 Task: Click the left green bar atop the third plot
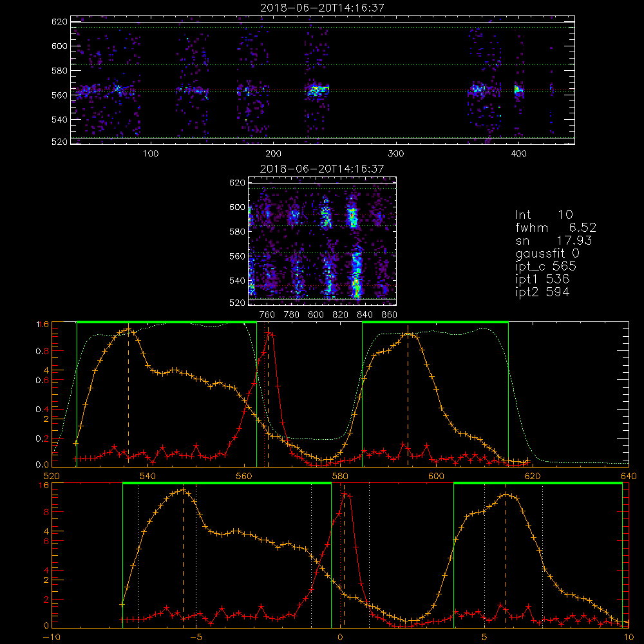(167, 323)
